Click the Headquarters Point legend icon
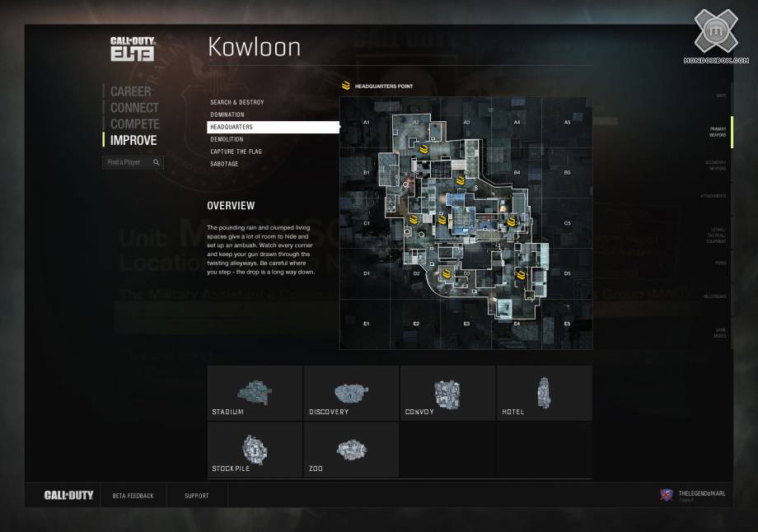This screenshot has height=532, width=758. pos(347,86)
